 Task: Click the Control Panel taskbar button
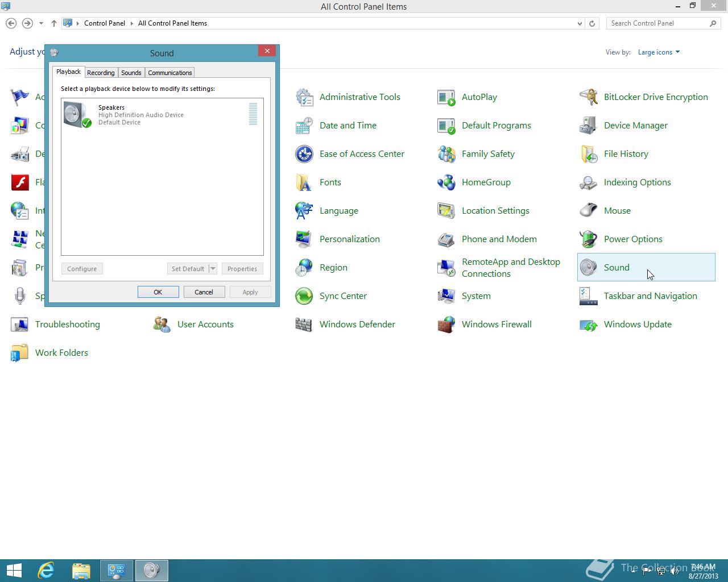click(117, 571)
